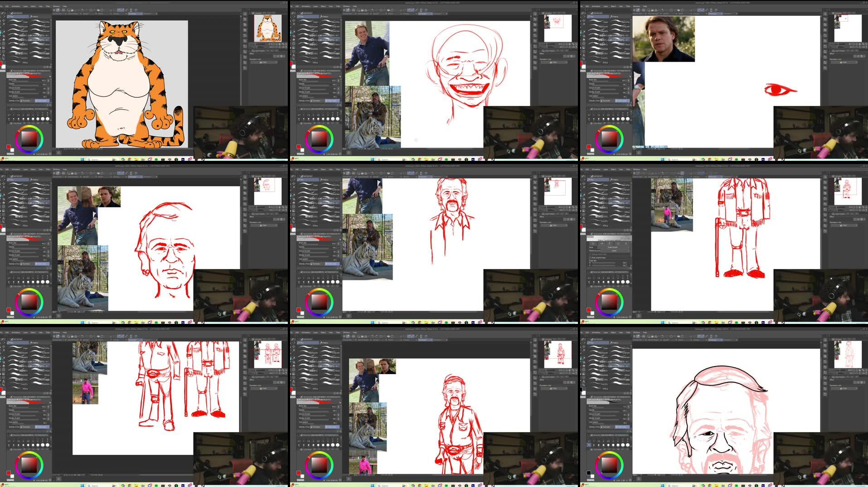Click the pink-shirt man reference photo beside the two bodies
The width and height of the screenshot is (868, 487).
point(85,389)
